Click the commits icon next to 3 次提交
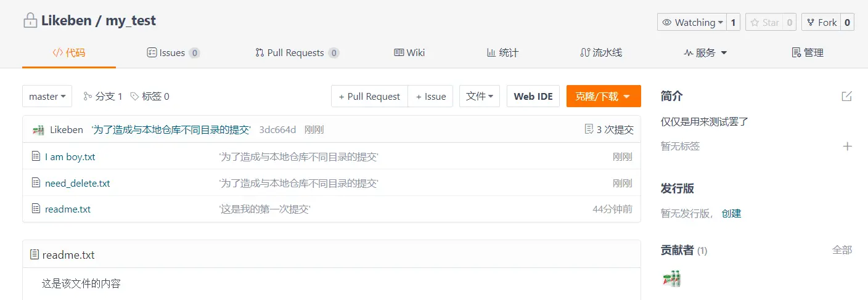The height and width of the screenshot is (300, 868). (x=589, y=129)
